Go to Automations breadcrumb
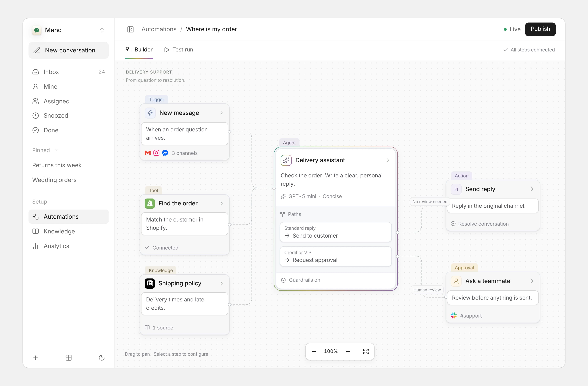The width and height of the screenshot is (588, 386). point(159,29)
